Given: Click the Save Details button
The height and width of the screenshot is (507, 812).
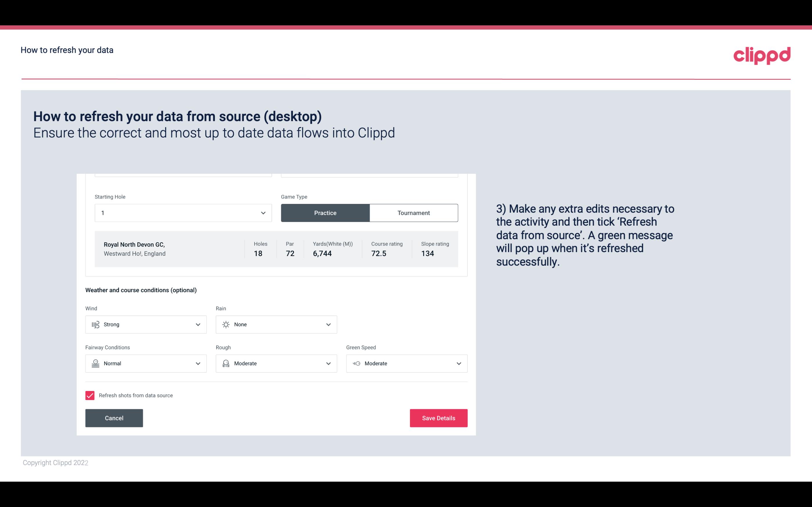Looking at the screenshot, I should pos(438,418).
